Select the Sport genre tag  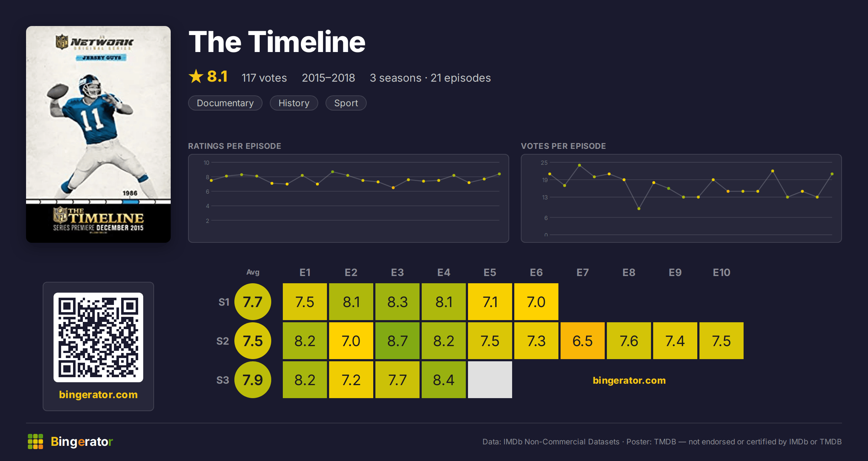pos(346,103)
